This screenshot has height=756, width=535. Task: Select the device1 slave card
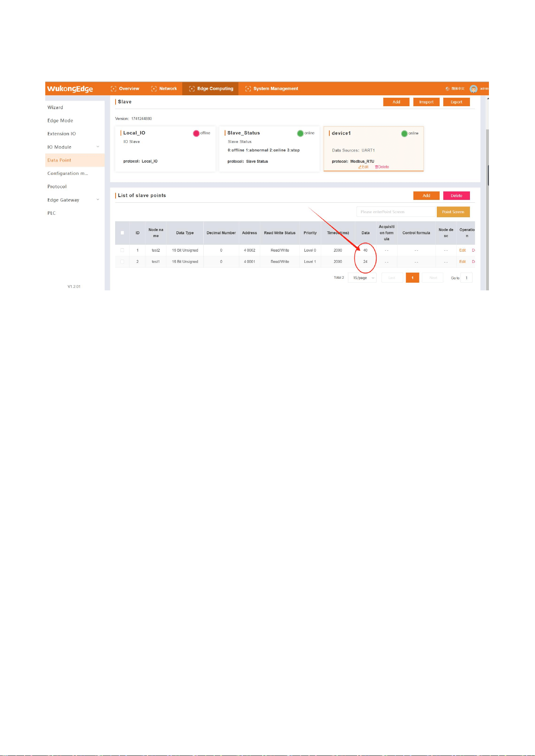click(x=374, y=149)
